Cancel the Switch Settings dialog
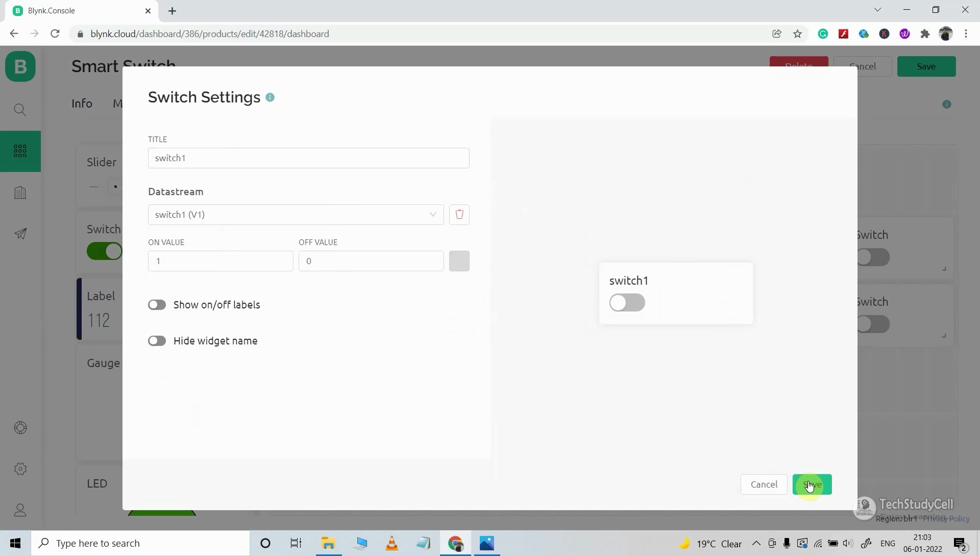The image size is (980, 556). [764, 485]
